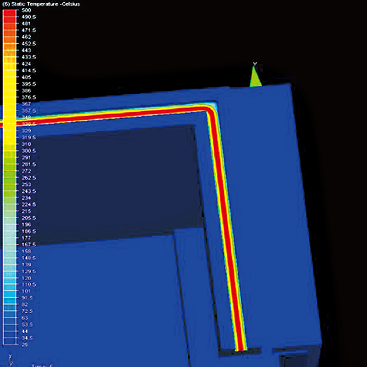Click the legend value 414.5

coord(29,71)
